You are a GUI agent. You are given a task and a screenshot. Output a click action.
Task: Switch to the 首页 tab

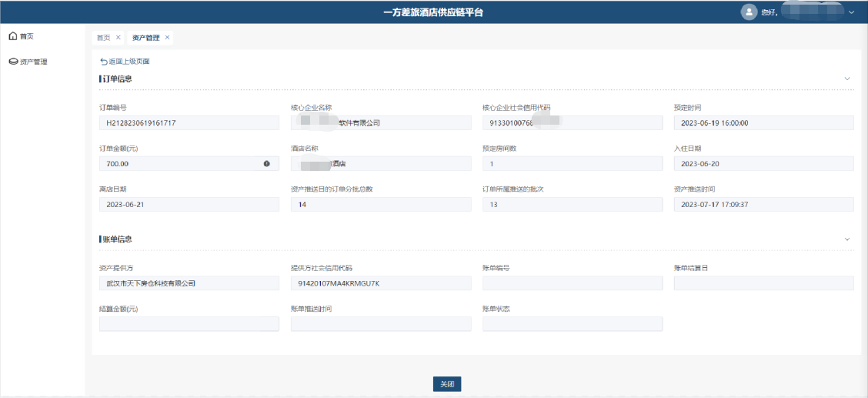[x=103, y=38]
